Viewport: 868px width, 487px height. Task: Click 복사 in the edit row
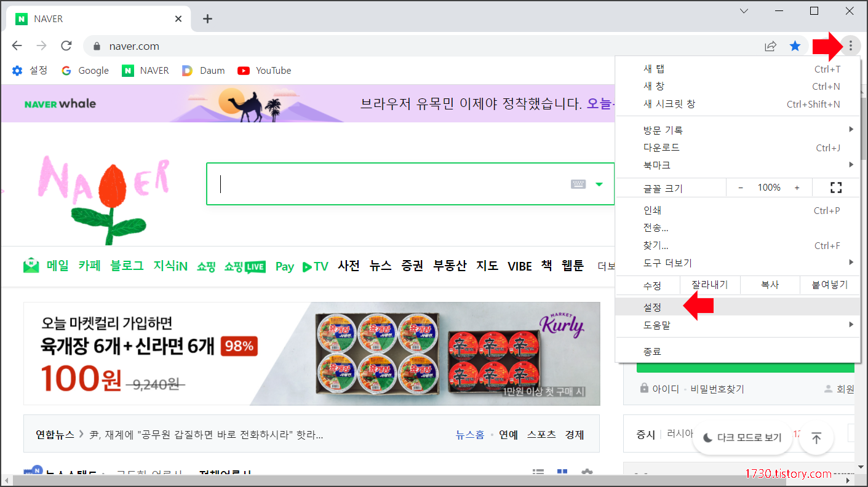tap(770, 285)
